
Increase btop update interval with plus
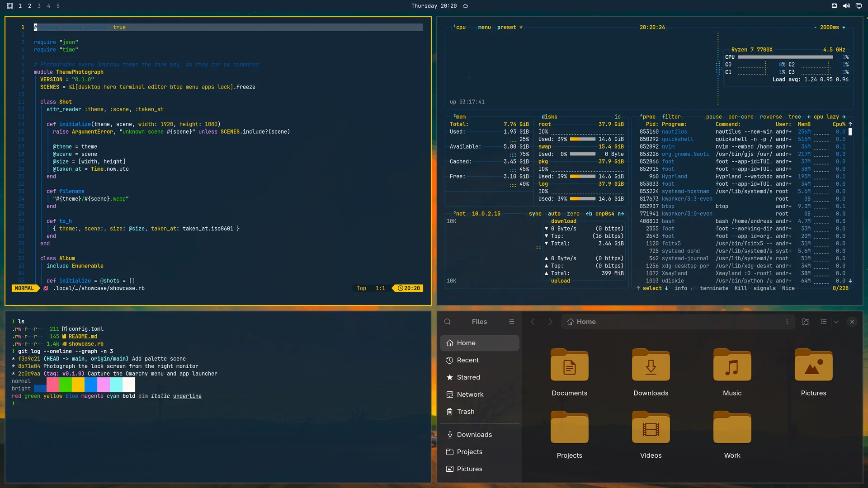844,27
